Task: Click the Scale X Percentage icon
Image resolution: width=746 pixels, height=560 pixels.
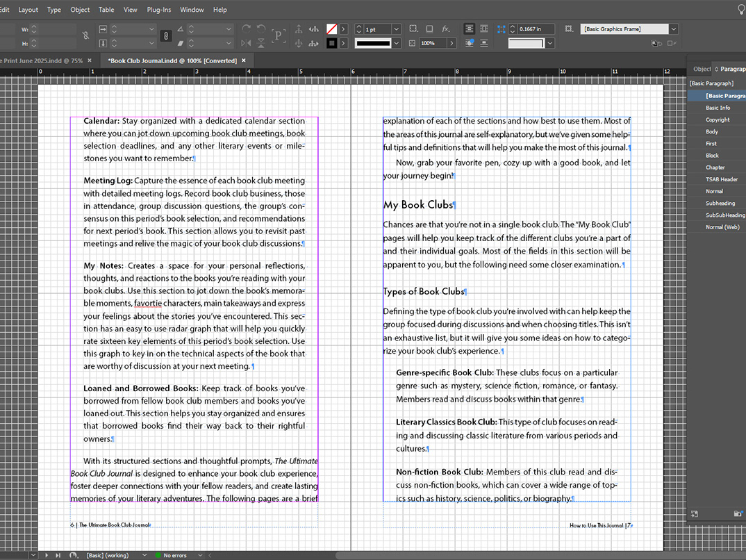Action: [x=103, y=29]
